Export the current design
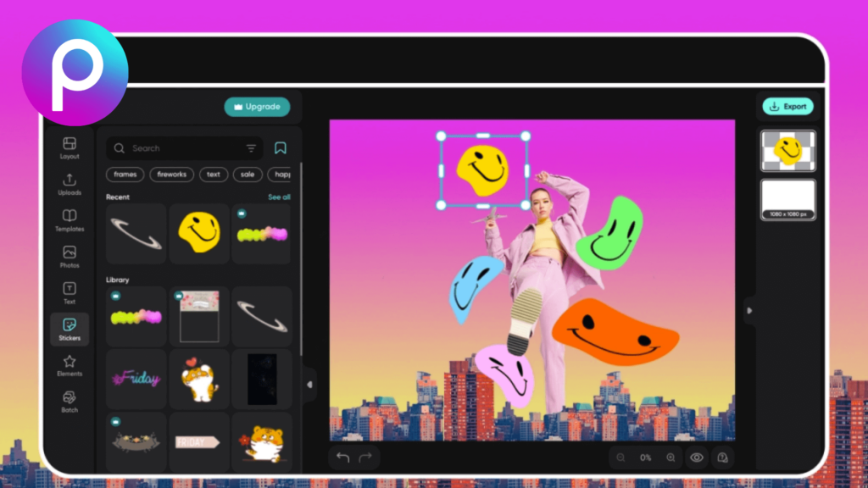 (x=787, y=106)
